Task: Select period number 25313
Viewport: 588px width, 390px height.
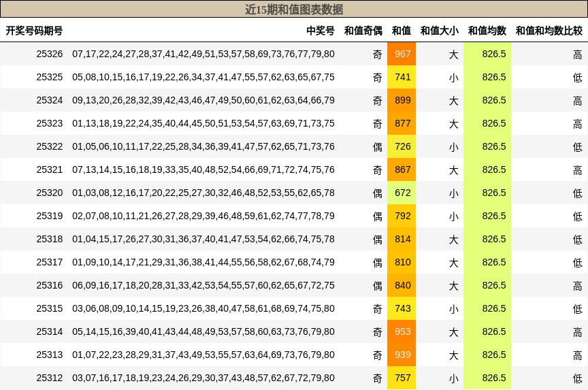Action: (x=50, y=355)
